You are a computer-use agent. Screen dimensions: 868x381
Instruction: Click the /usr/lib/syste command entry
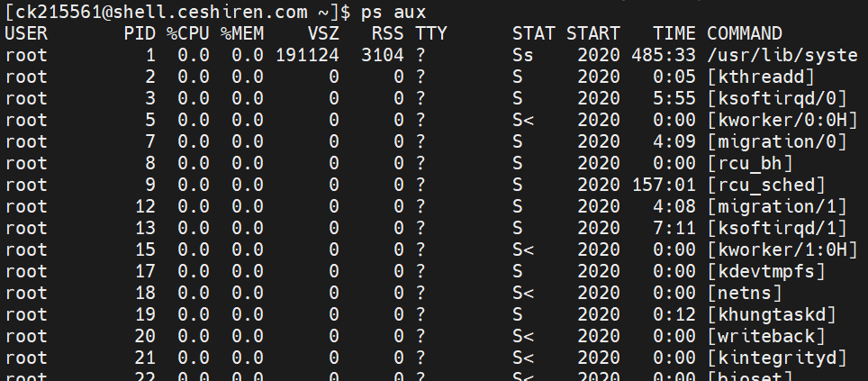pyautogui.click(x=782, y=55)
